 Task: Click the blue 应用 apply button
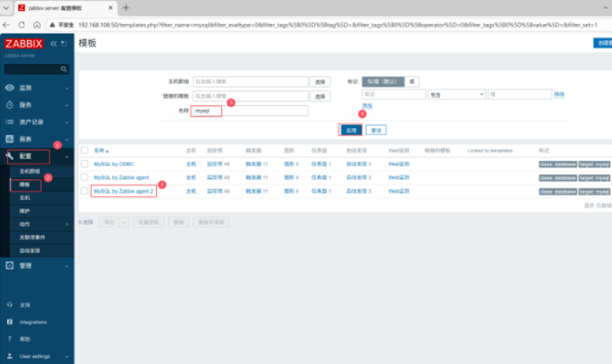tap(351, 130)
